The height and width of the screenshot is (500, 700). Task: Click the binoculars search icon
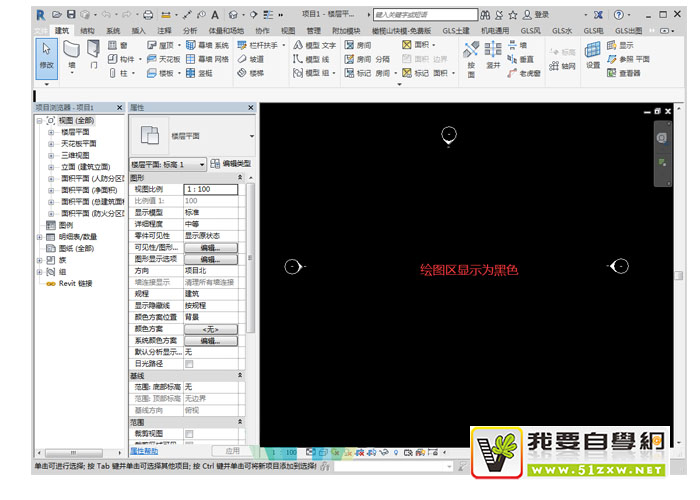point(485,15)
